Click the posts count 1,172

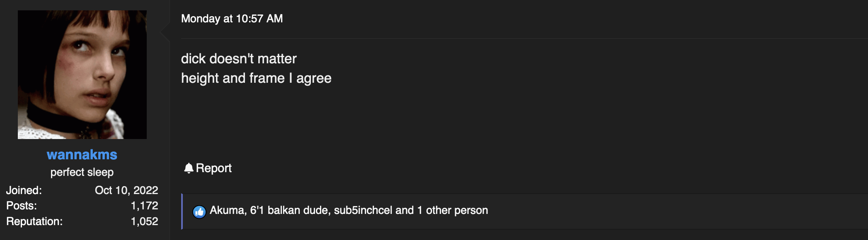coord(144,206)
